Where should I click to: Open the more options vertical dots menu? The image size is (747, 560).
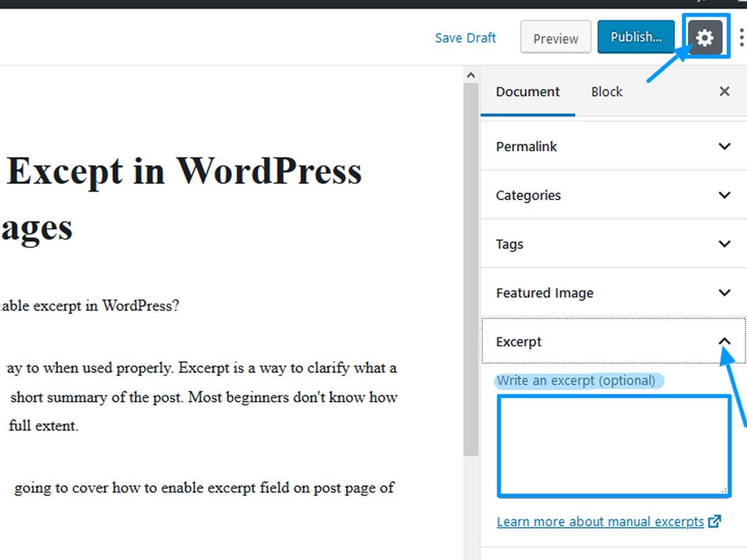click(x=741, y=37)
